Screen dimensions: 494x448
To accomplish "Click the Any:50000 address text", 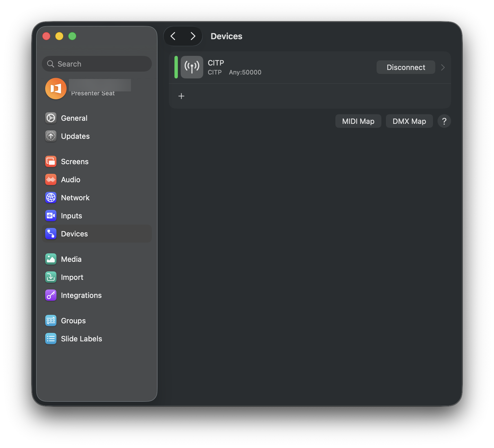I will click(245, 72).
